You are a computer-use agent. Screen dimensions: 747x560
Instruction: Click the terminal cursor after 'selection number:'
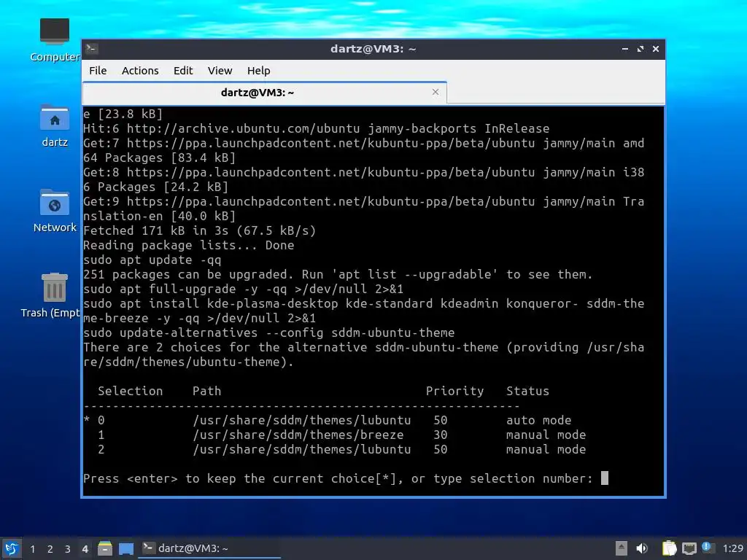point(605,478)
